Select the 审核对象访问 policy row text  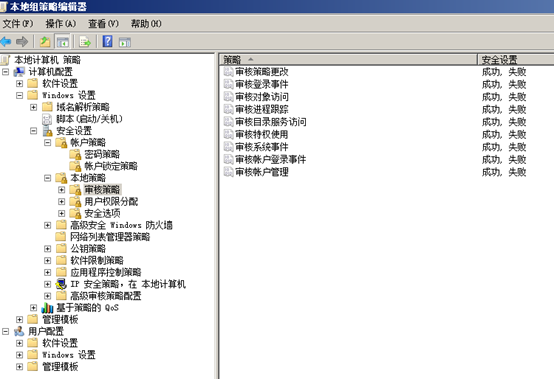pos(262,97)
